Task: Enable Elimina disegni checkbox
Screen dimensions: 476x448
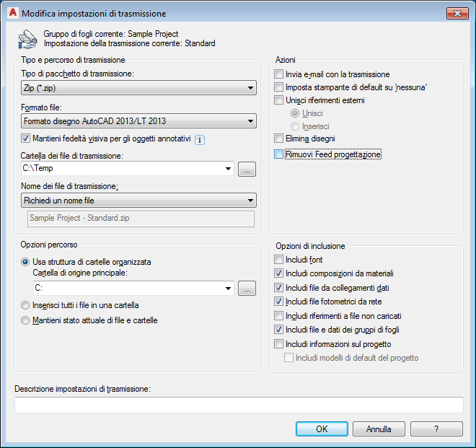Action: click(x=279, y=138)
